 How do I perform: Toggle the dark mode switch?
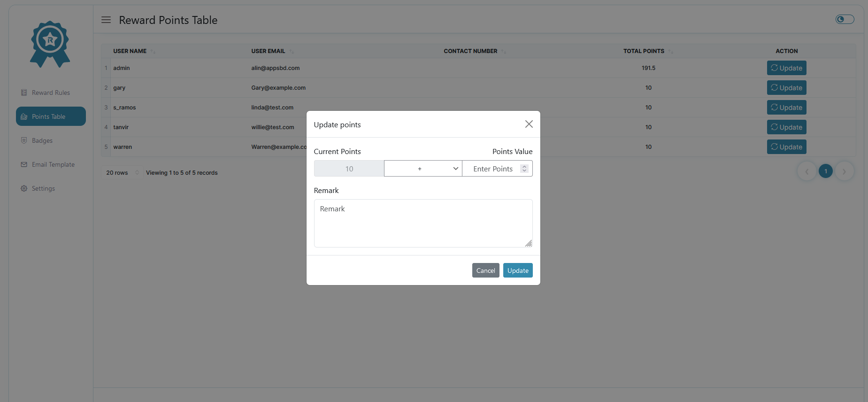click(845, 19)
